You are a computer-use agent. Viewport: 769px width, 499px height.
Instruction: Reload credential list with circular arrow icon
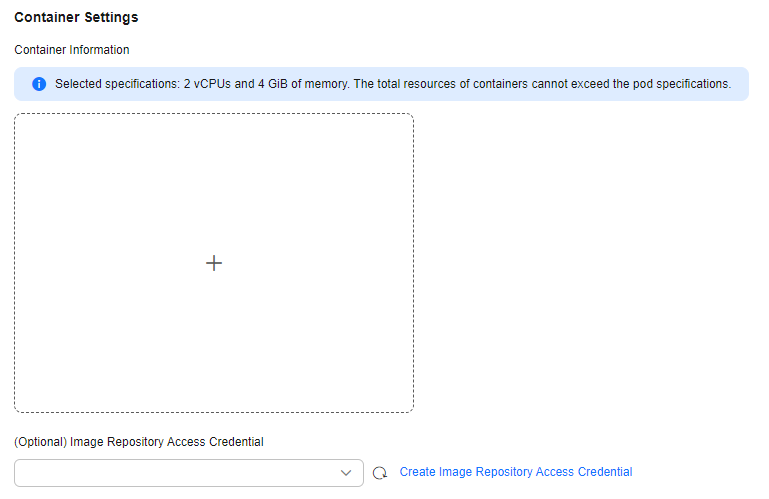[x=380, y=473]
